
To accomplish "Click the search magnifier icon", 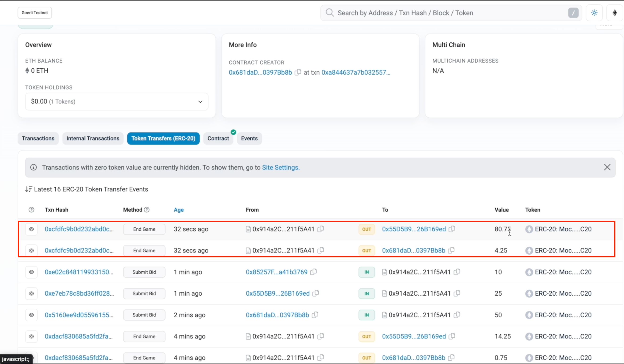I will (330, 13).
